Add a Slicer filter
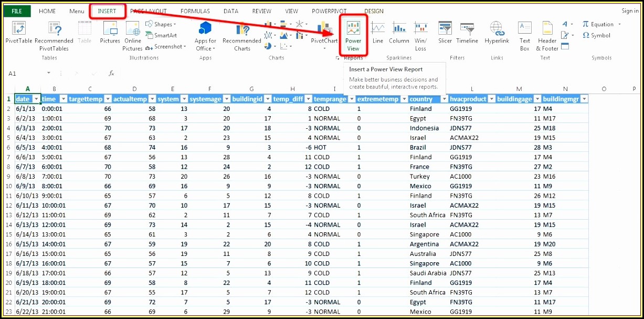Screen dimensions: 644x319 445,33
